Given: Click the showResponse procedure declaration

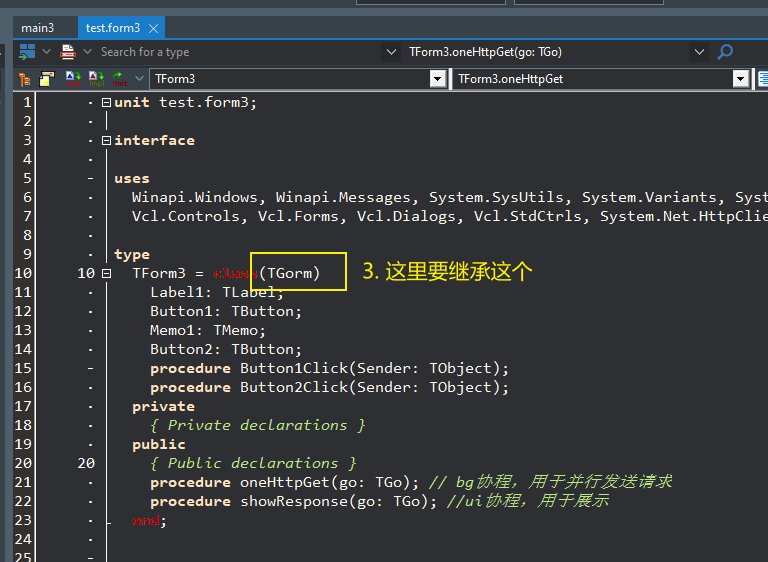Looking at the screenshot, I should pyautogui.click(x=293, y=502).
